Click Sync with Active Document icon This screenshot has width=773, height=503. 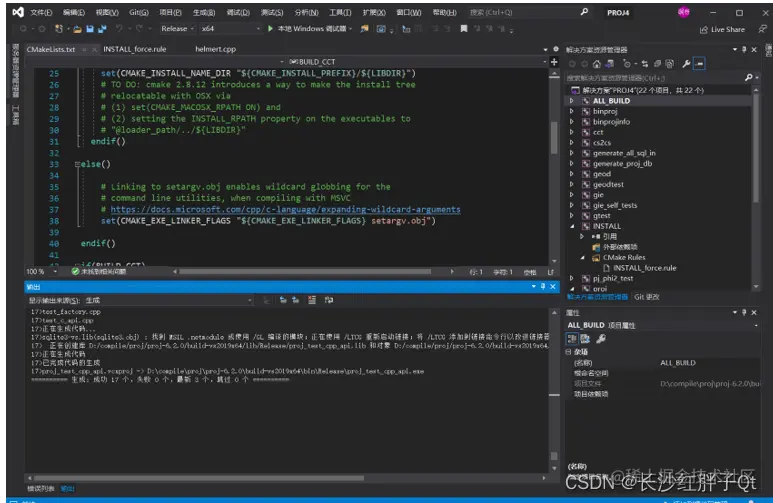(x=645, y=64)
